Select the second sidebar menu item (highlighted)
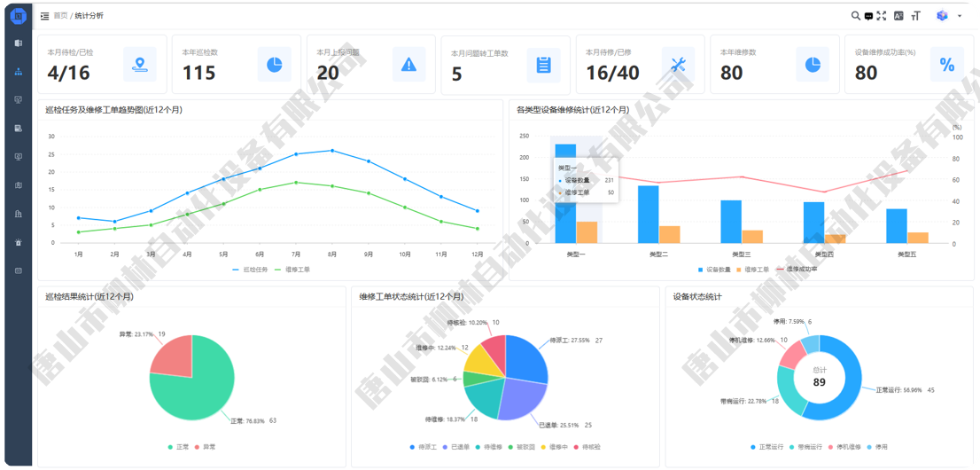Viewport: 980px width, 470px height. [x=19, y=72]
